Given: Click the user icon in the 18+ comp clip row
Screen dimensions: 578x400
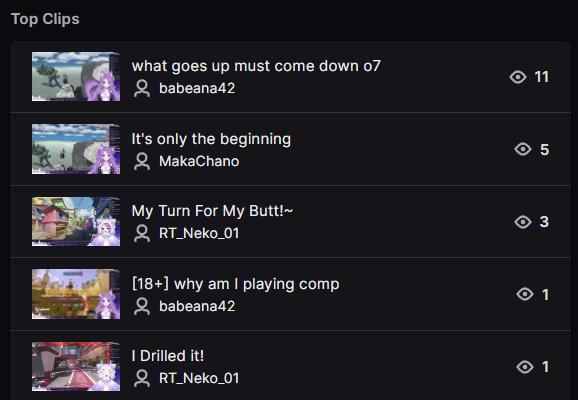Looking at the screenshot, I should tap(142, 306).
